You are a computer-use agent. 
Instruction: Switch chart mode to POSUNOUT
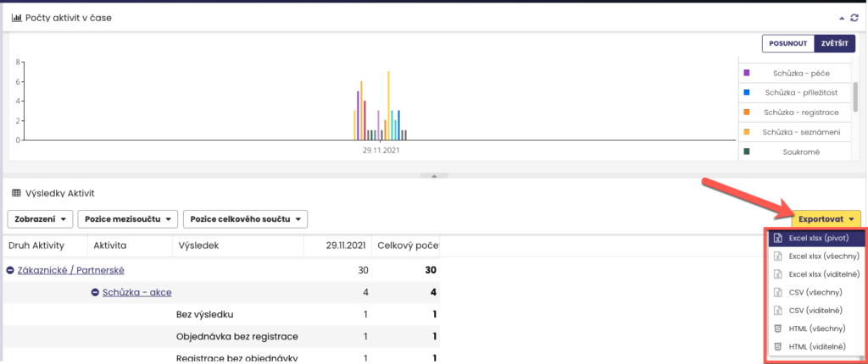[788, 44]
